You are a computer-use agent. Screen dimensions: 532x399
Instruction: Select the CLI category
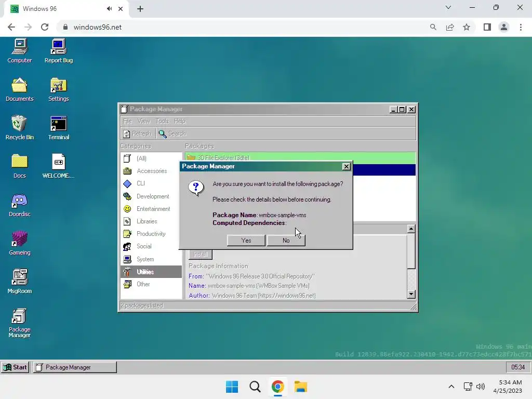tap(151, 183)
